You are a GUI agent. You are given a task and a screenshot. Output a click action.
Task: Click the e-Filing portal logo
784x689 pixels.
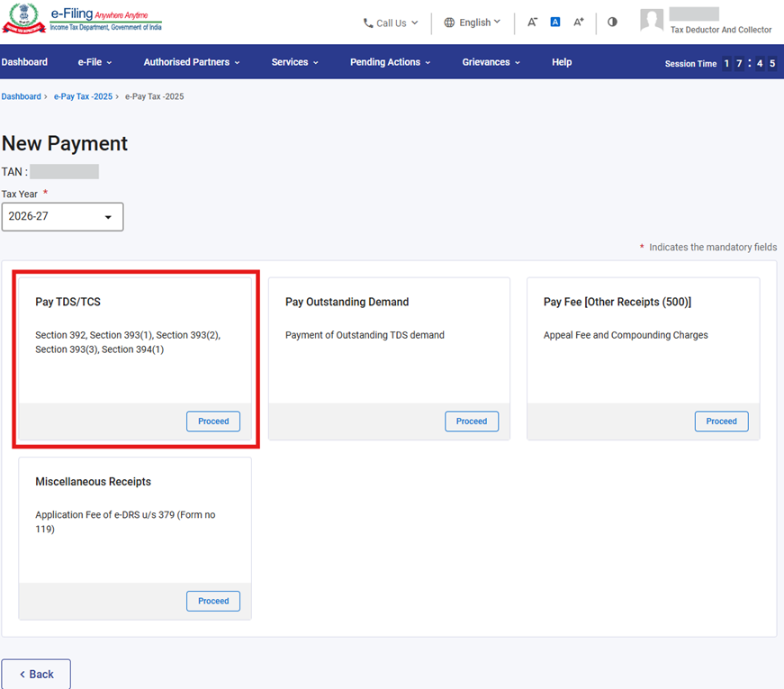tap(82, 20)
